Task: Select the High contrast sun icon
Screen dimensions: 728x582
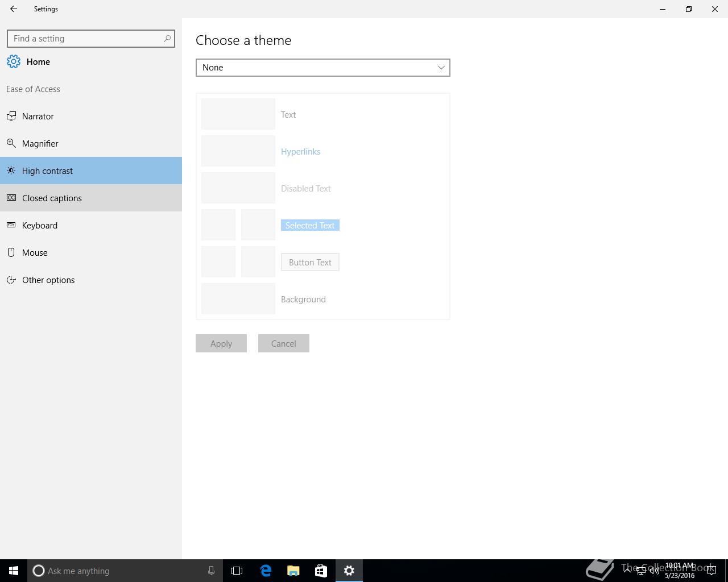Action: click(11, 171)
